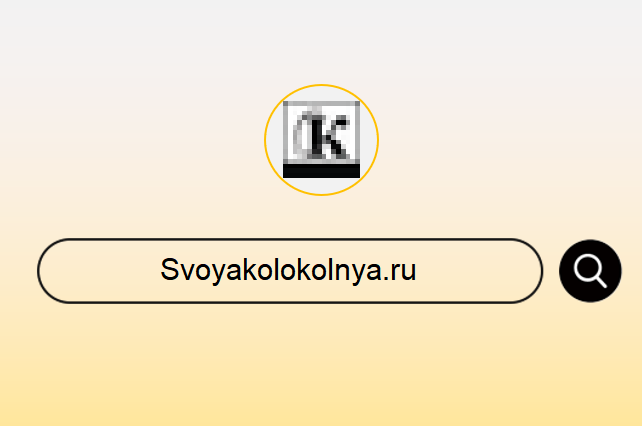Run a search for Svoyakolokolnya.ru via the lens icon
Screen dimensions: 642x426
[x=590, y=271]
